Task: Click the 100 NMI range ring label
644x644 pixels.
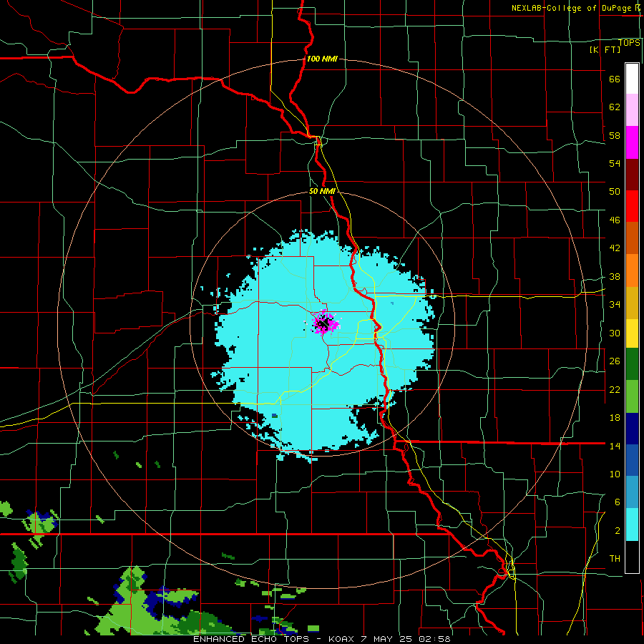Action: pyautogui.click(x=322, y=59)
